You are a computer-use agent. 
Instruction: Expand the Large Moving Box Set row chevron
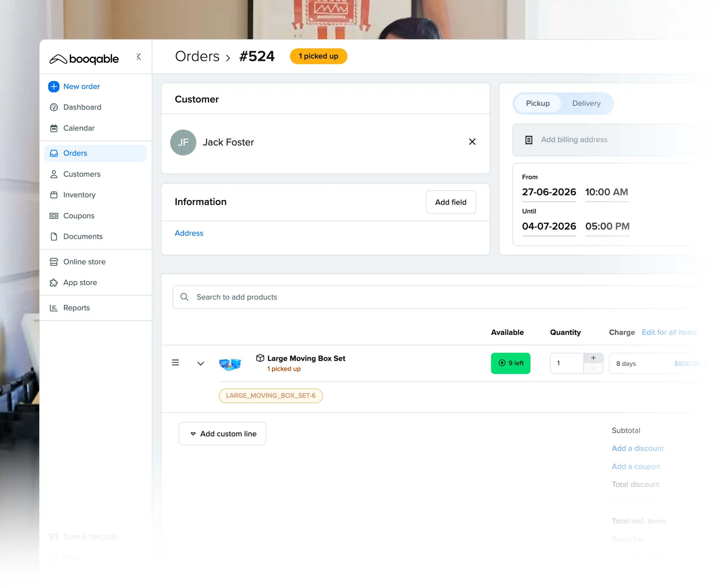(x=201, y=363)
